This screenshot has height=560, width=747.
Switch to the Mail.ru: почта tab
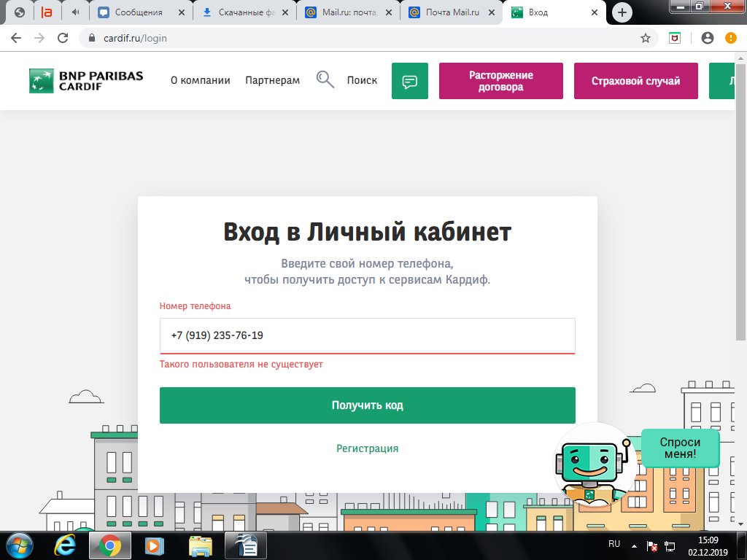(348, 12)
